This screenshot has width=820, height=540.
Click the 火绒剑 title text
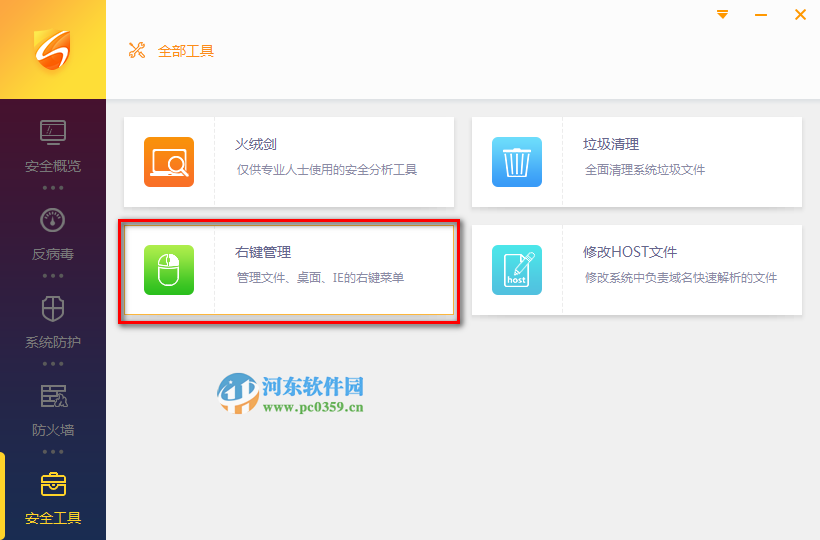(x=256, y=144)
